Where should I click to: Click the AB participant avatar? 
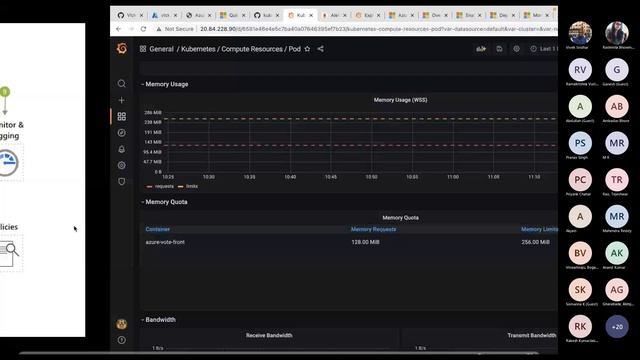pyautogui.click(x=617, y=107)
